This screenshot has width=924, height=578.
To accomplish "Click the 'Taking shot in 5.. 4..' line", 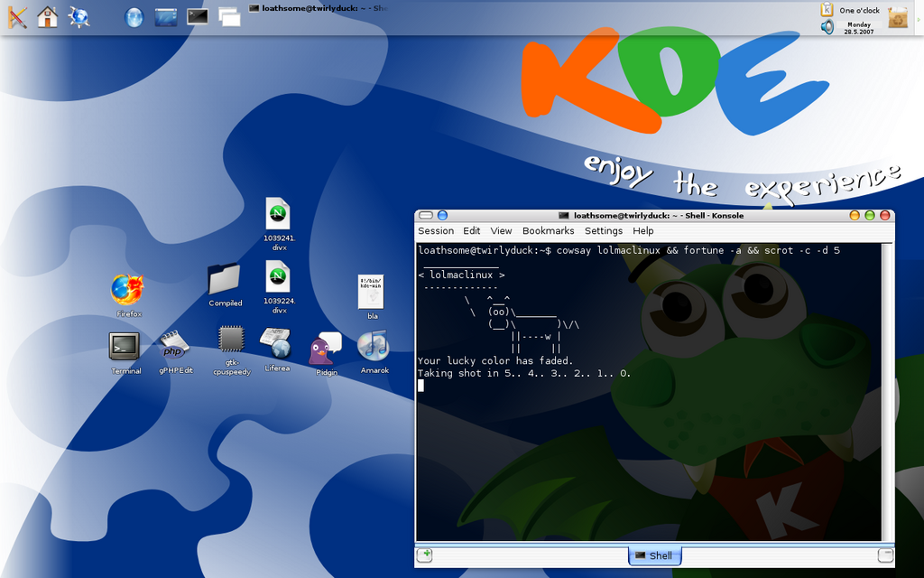I will click(524, 373).
